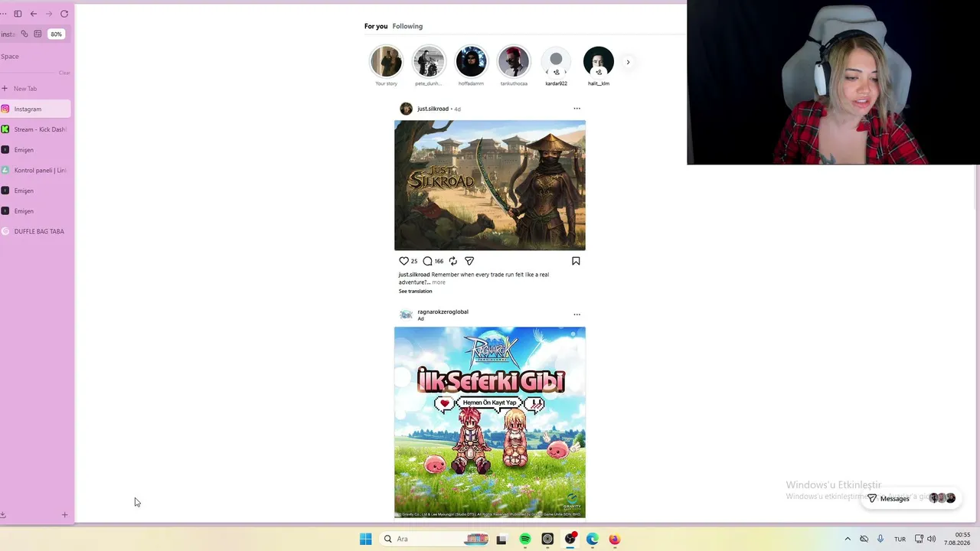The image size is (980, 551).
Task: Repost the just.silkroad post
Action: pyautogui.click(x=453, y=261)
